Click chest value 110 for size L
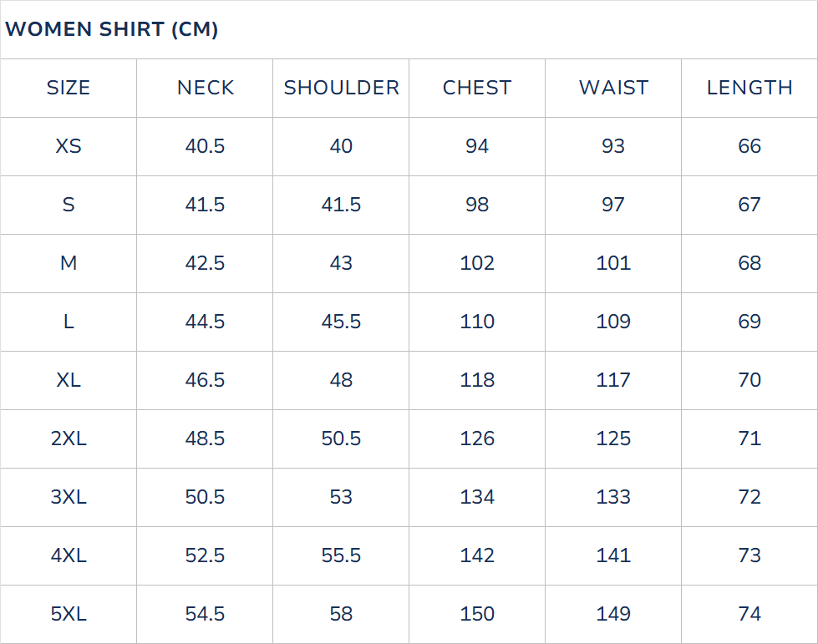The image size is (818, 644). [x=477, y=322]
